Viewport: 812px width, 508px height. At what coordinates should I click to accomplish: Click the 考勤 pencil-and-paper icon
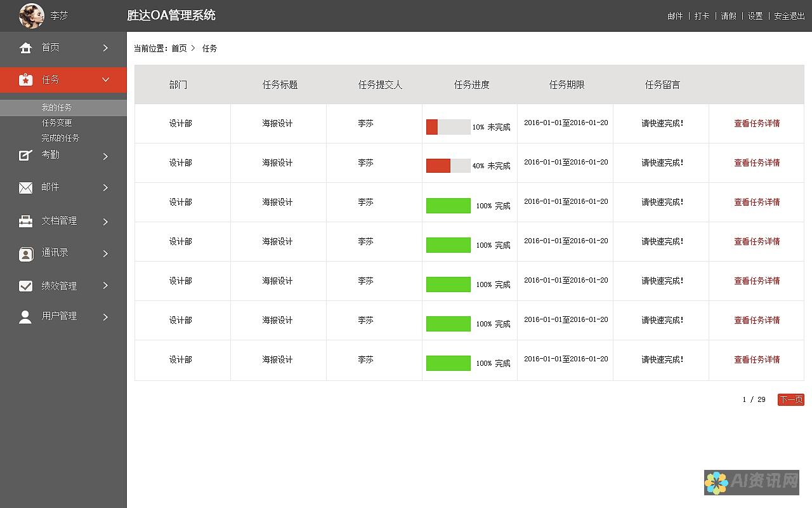coord(25,155)
